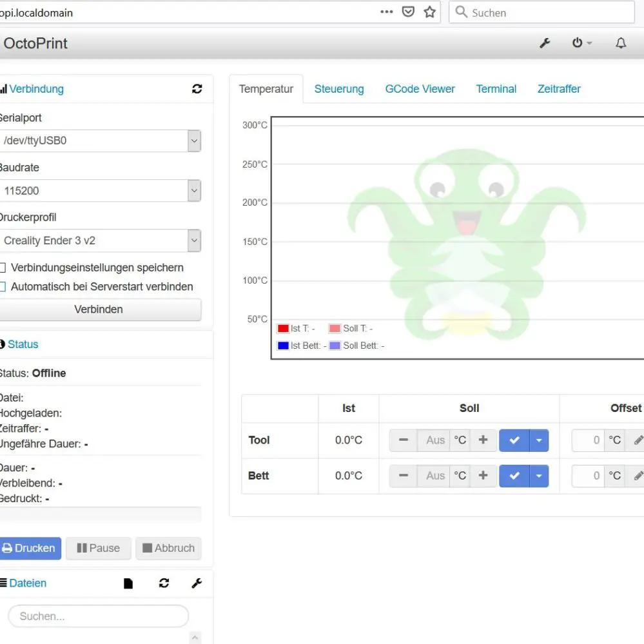The height and width of the screenshot is (644, 644).
Task: Click the Tool offset value field
Action: (x=588, y=440)
